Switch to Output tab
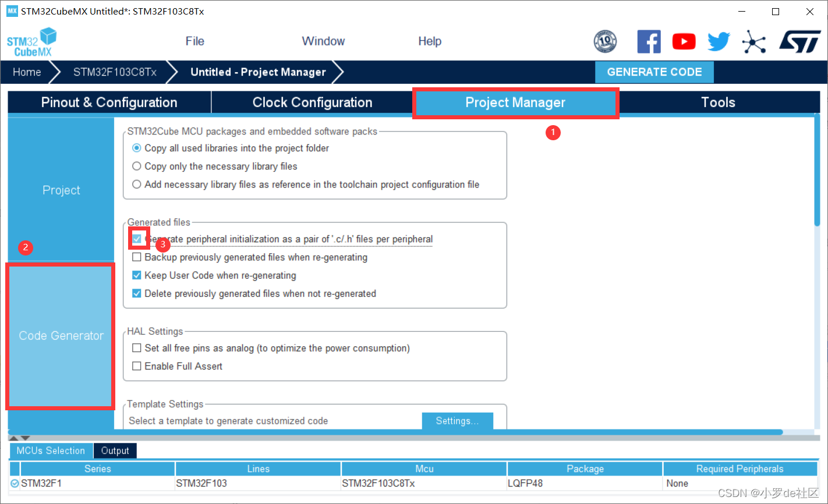This screenshot has height=504, width=828. point(115,450)
